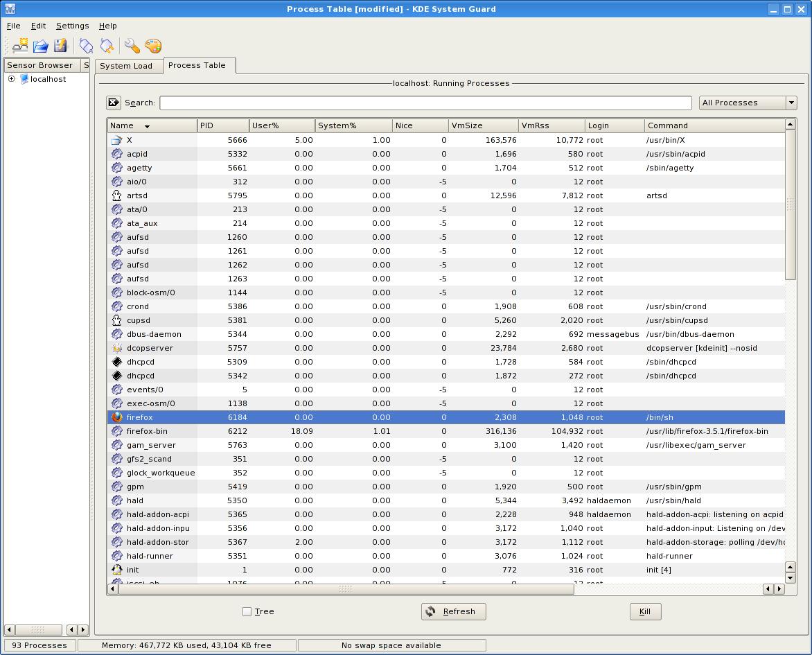Screen dimensions: 812x655
Task: Save the worksheet with the toolbar icon
Action: pos(60,46)
